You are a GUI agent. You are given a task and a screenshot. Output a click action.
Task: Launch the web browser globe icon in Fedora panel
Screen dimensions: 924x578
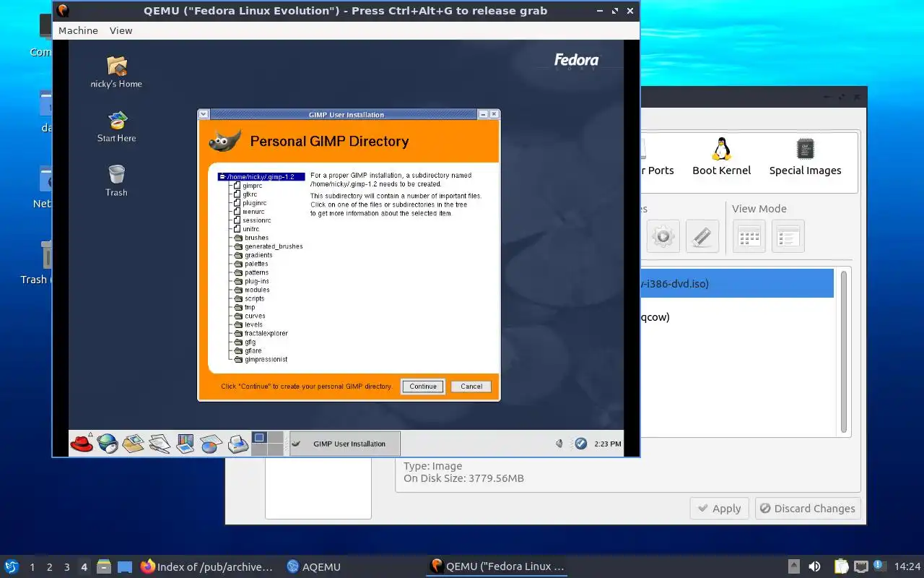pos(108,444)
